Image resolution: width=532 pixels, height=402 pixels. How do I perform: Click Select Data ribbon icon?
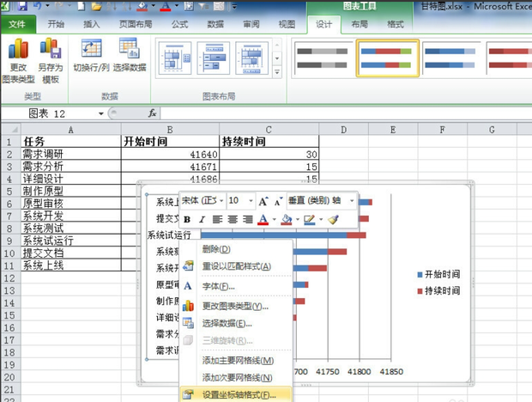pyautogui.click(x=130, y=56)
